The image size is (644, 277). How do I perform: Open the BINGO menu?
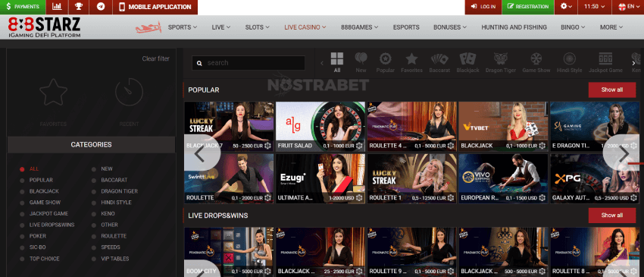coord(573,27)
